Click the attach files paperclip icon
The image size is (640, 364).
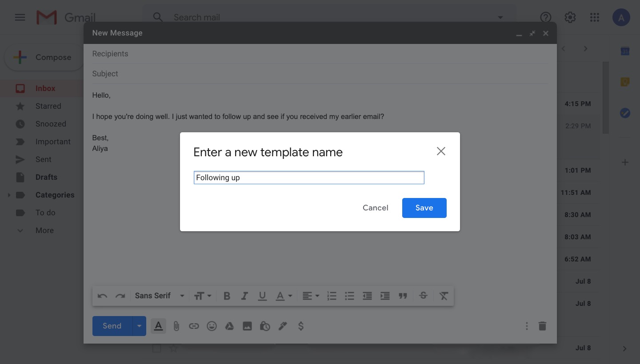[x=176, y=326]
